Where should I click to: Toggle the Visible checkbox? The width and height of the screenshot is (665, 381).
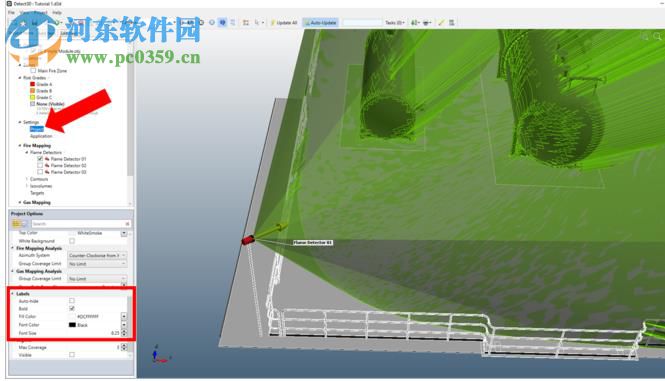[x=72, y=355]
